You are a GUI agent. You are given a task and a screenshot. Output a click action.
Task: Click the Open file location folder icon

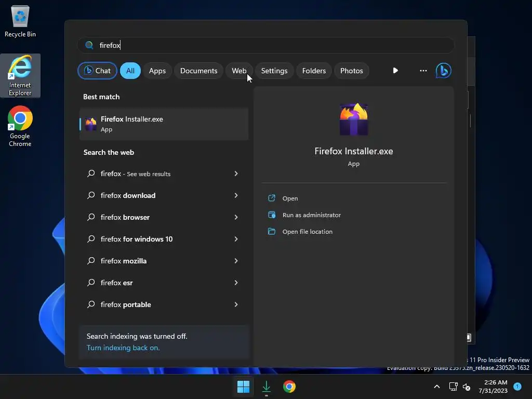click(x=272, y=231)
